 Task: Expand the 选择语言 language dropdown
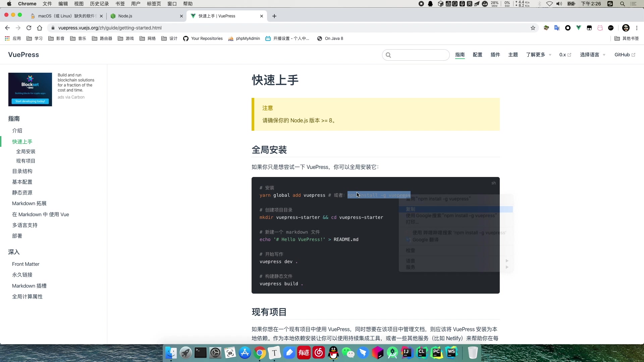click(x=593, y=54)
